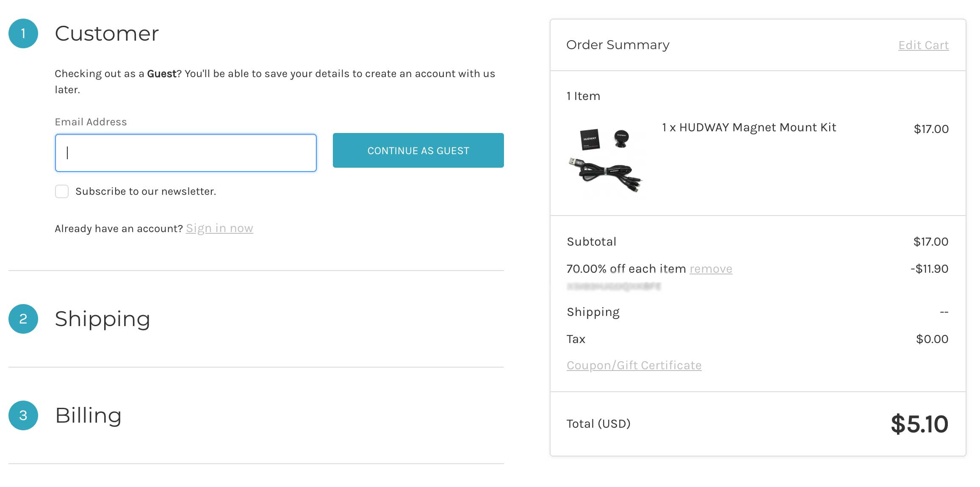Click the step 1 Customer circle icon
This screenshot has width=980, height=487.
click(23, 33)
